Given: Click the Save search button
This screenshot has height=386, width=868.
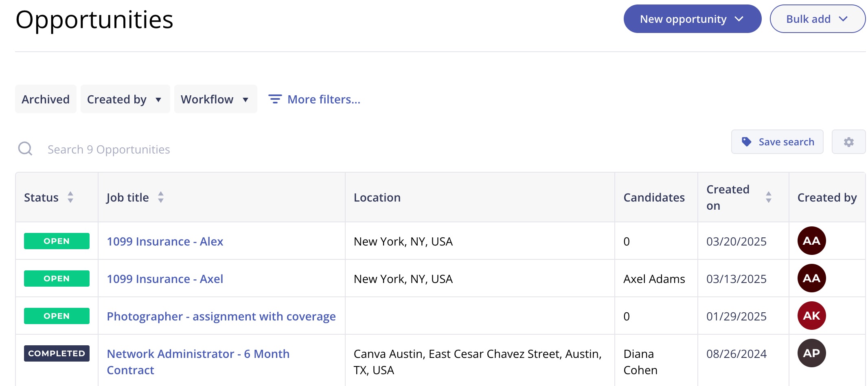Looking at the screenshot, I should 777,142.
